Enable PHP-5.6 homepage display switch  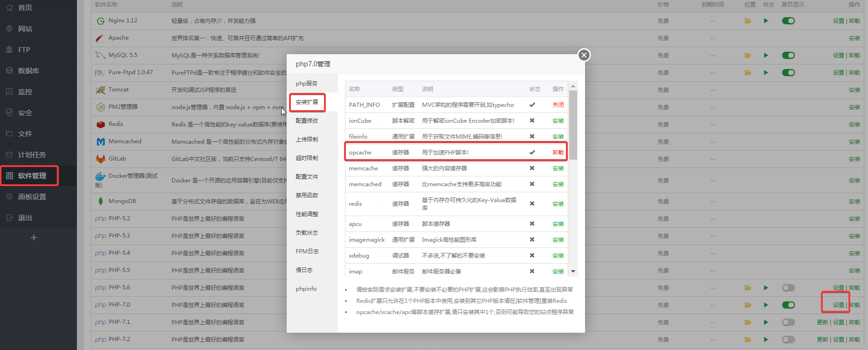pyautogui.click(x=788, y=288)
